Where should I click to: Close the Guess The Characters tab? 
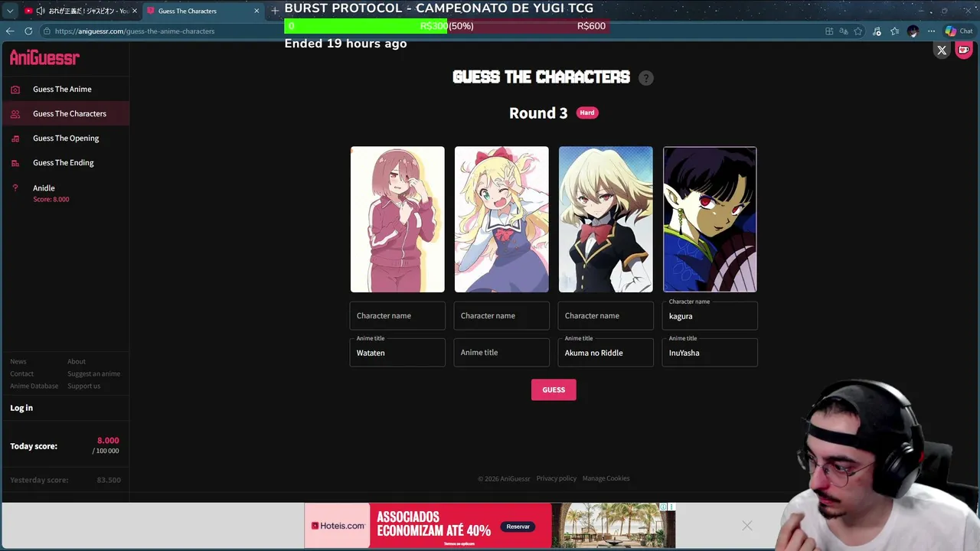click(x=256, y=11)
